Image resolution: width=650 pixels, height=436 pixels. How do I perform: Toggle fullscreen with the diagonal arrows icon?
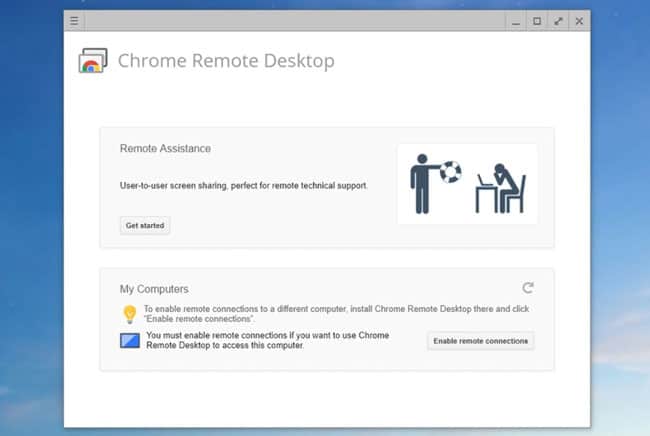[558, 21]
